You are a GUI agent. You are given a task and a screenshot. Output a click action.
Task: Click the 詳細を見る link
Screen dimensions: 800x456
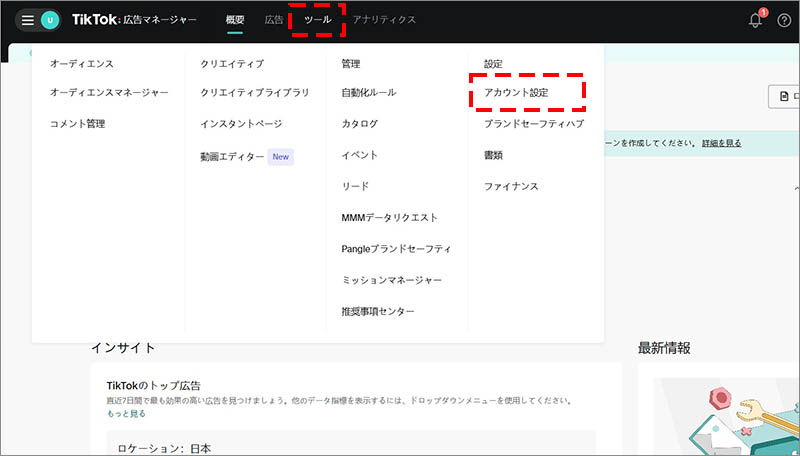(x=721, y=143)
